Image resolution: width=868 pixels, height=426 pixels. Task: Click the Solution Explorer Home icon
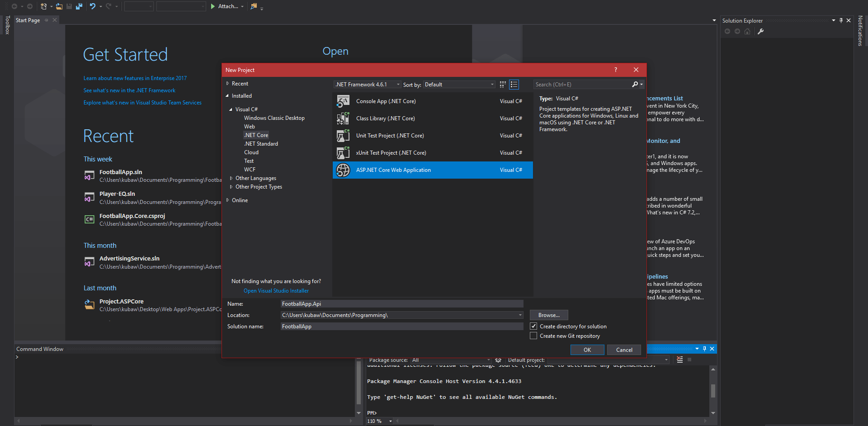747,31
